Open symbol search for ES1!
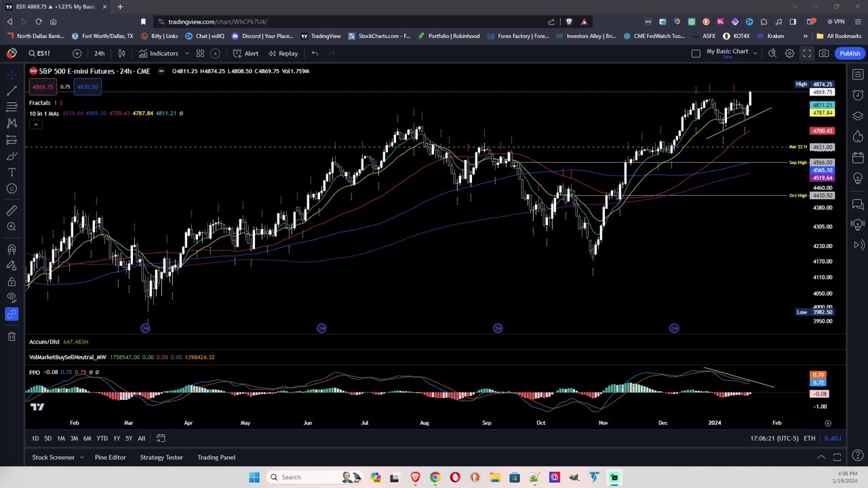This screenshot has height=488, width=868. pos(39,54)
